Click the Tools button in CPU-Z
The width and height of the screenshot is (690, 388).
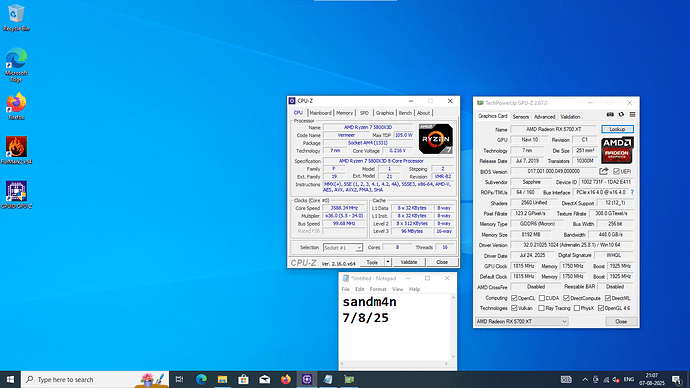(372, 262)
